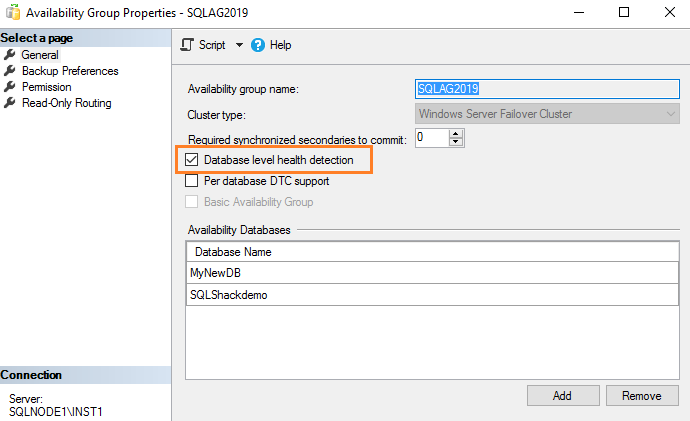Increase required synchronized secondaries with up arrow
The height and width of the screenshot is (421, 690).
point(456,133)
